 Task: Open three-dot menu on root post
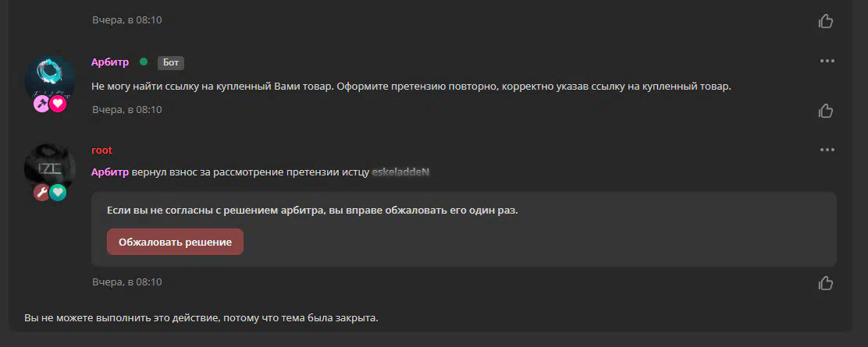(827, 150)
